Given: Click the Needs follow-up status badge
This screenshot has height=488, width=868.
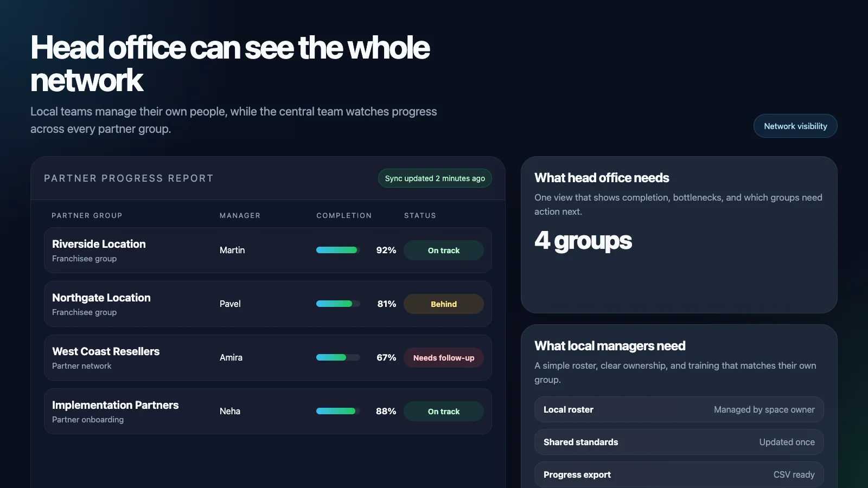Looking at the screenshot, I should [x=444, y=357].
